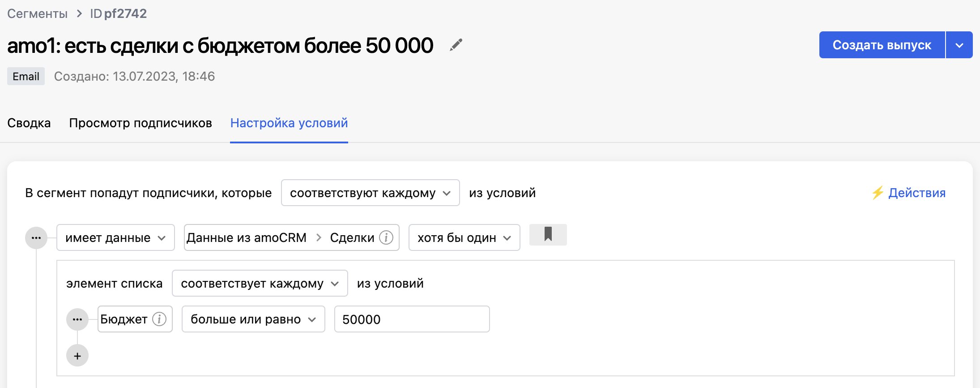Click the budget value field with 50000
Viewport: 980px width, 388px height.
pos(412,319)
